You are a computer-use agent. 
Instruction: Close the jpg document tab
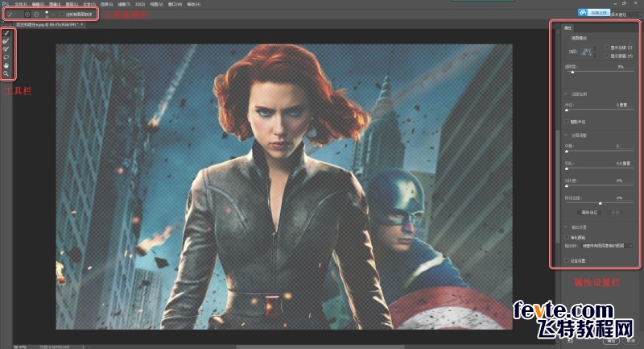[x=82, y=25]
